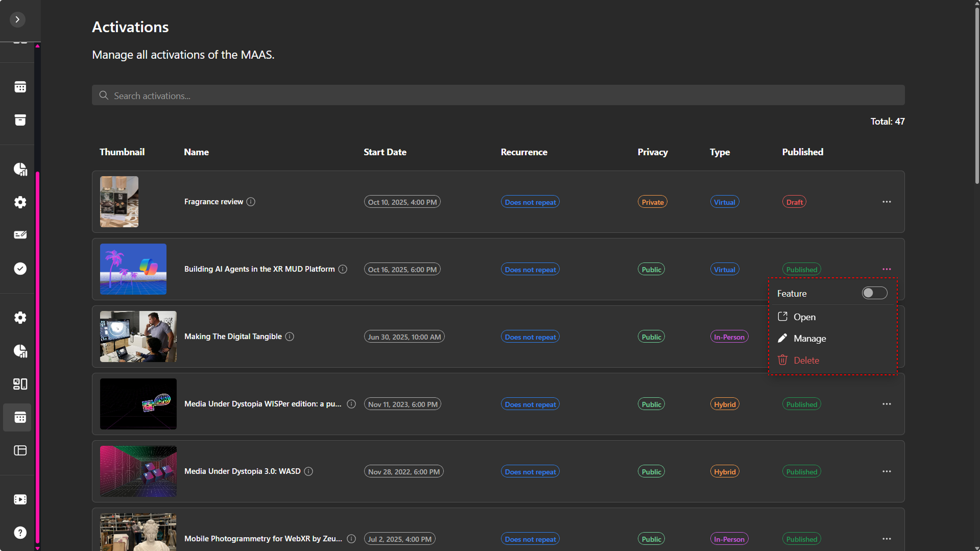980x551 pixels.
Task: Choose Manage in the context menu
Action: pos(809,339)
